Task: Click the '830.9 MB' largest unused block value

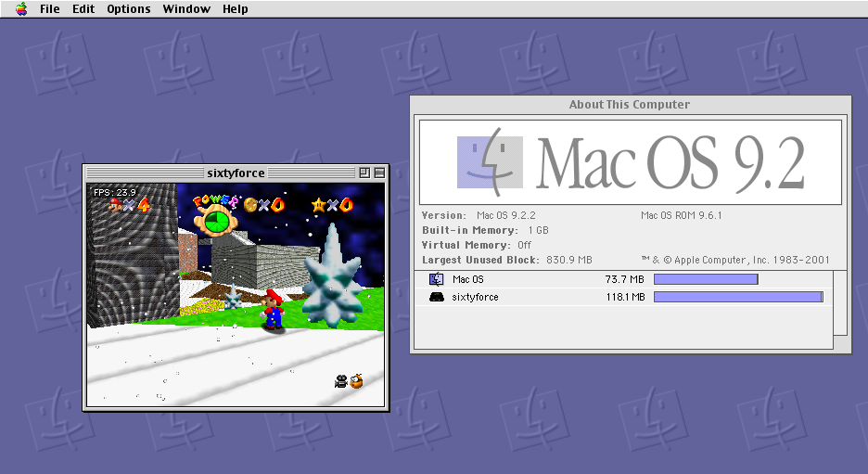Action: 569,261
